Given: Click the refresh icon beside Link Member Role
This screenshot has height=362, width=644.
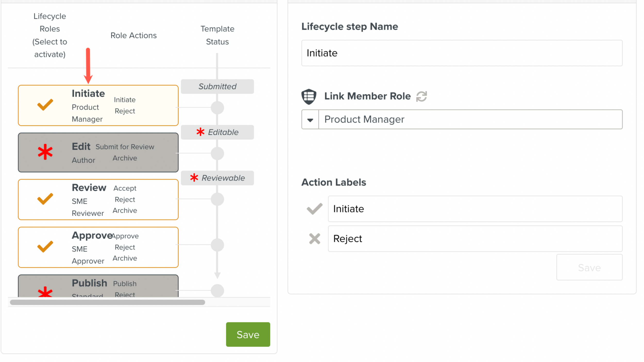Looking at the screenshot, I should click(x=421, y=96).
